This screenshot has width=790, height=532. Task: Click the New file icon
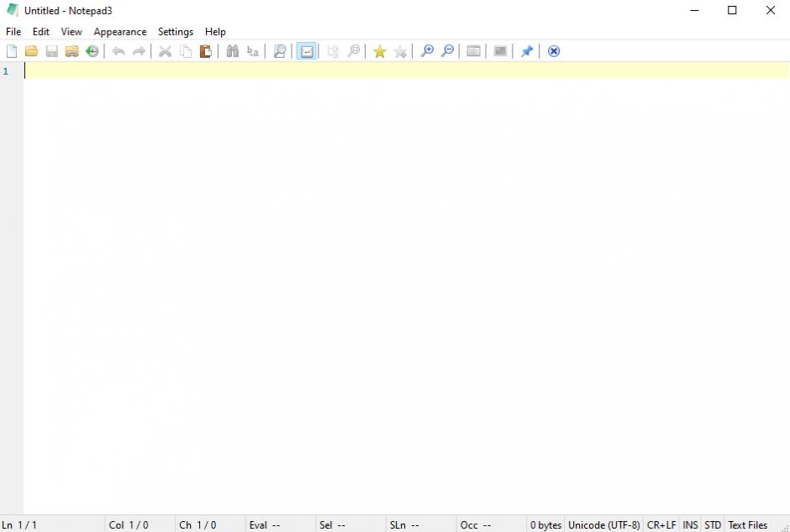(12, 51)
